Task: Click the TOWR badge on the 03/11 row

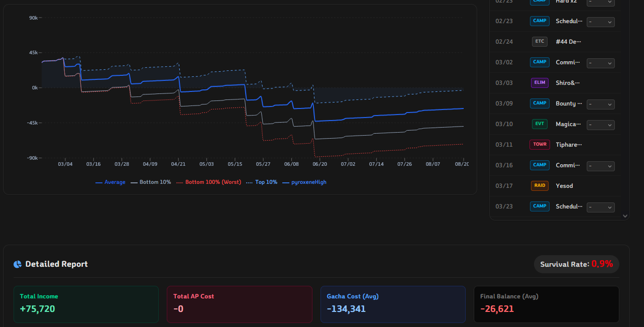Action: 540,145
